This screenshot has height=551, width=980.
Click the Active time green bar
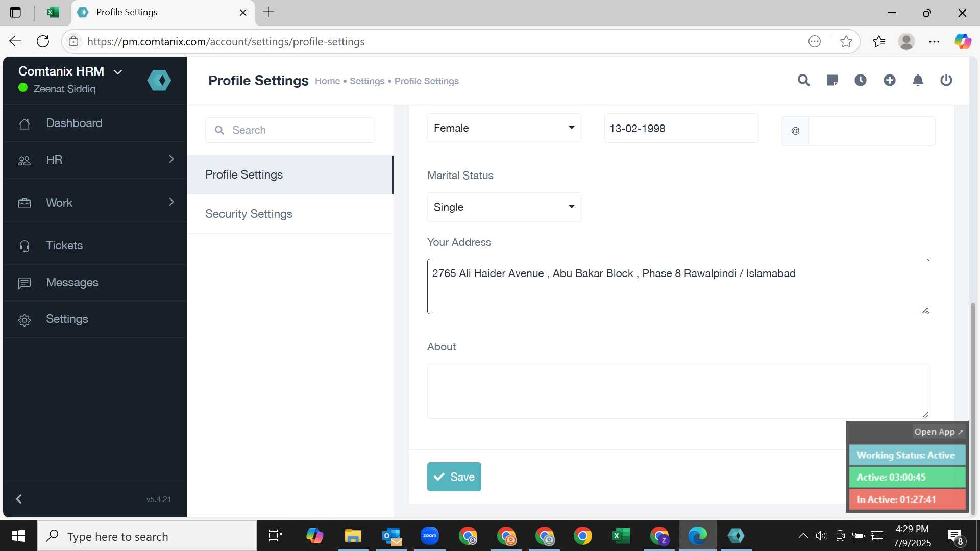[x=907, y=477]
